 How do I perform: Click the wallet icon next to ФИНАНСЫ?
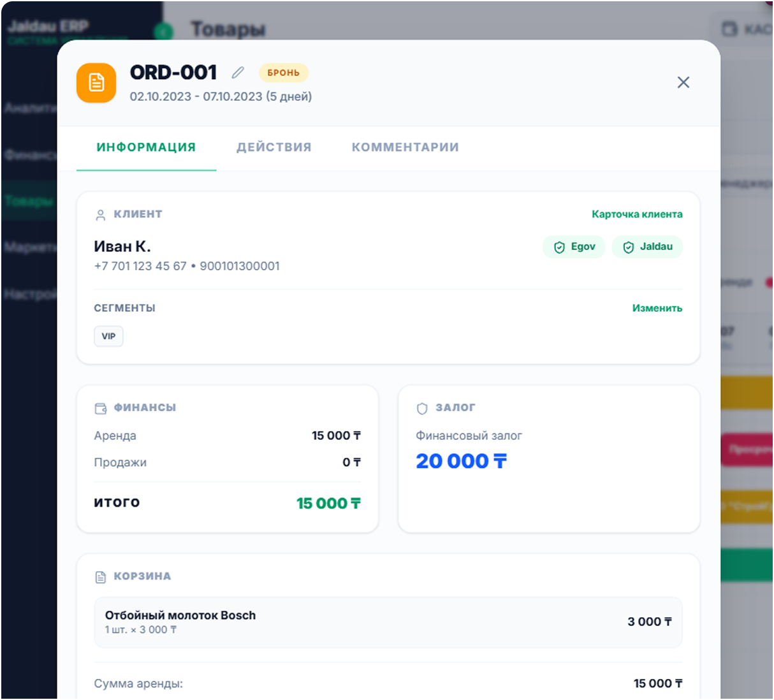101,408
